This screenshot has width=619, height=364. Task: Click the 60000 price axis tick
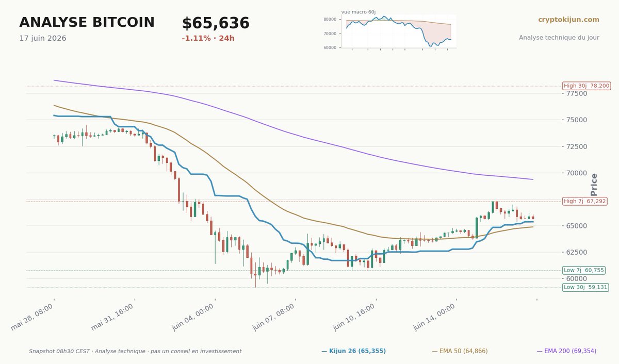576,279
